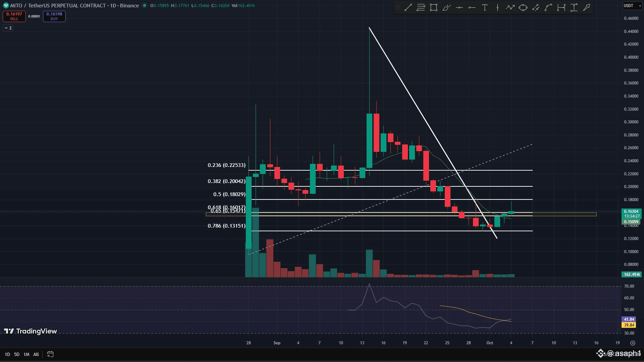Viewport: 644px width, 362px height.
Task: Select the Brush drawing tool
Action: pos(446,7)
